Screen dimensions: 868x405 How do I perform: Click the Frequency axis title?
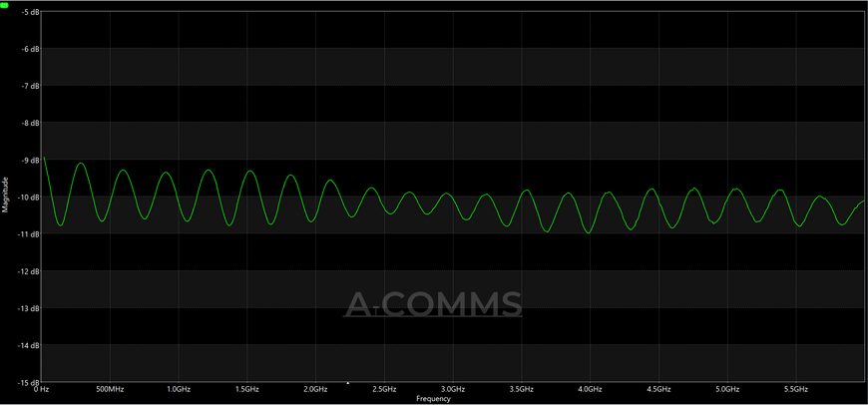[x=433, y=399]
